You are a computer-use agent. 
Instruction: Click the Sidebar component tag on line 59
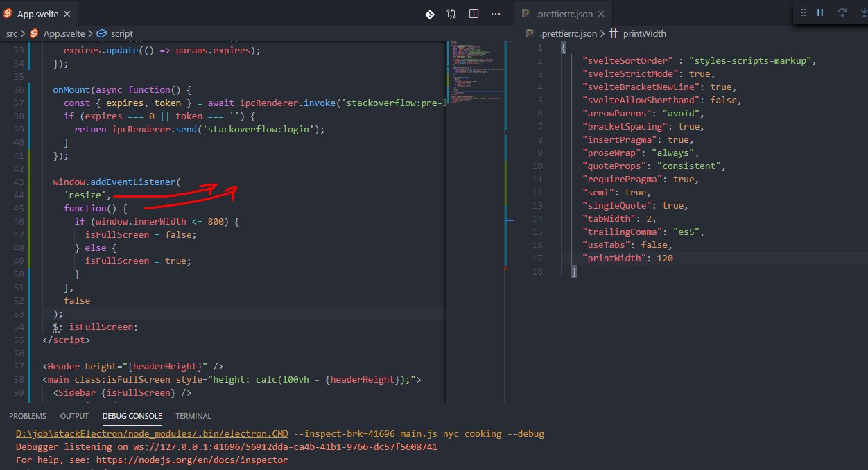[x=122, y=393]
